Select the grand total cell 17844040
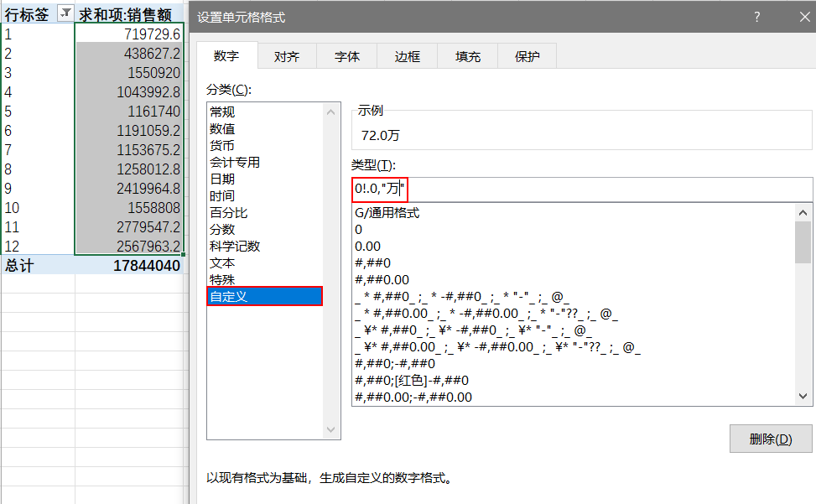Screen dimensions: 816x504 [130, 265]
